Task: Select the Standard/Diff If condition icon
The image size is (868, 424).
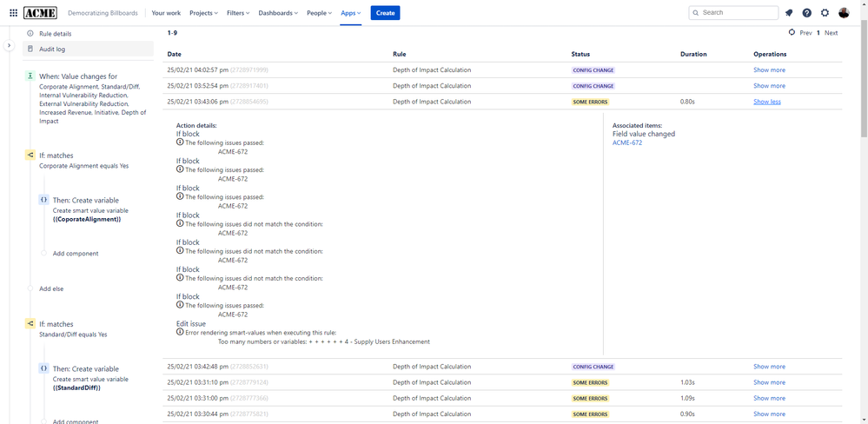Action: point(30,324)
